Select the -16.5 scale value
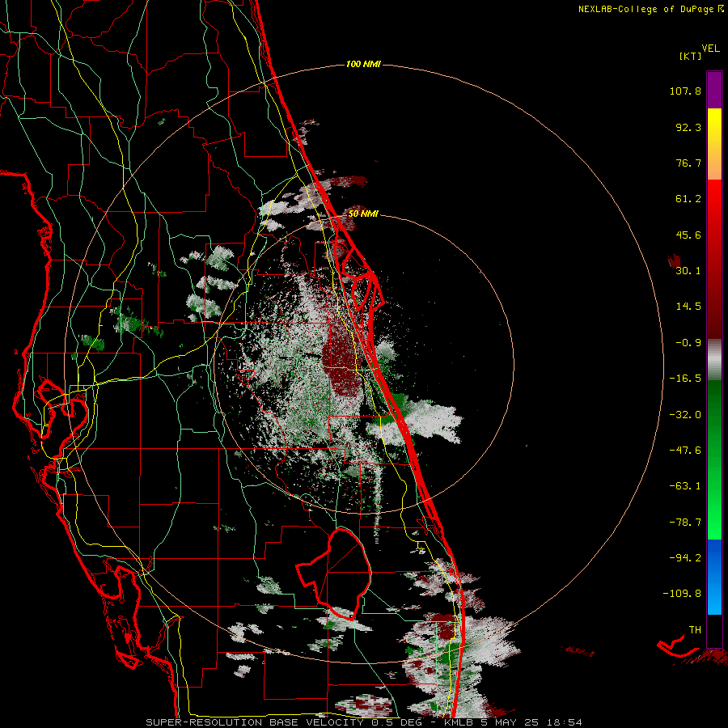The width and height of the screenshot is (728, 728). tap(685, 379)
